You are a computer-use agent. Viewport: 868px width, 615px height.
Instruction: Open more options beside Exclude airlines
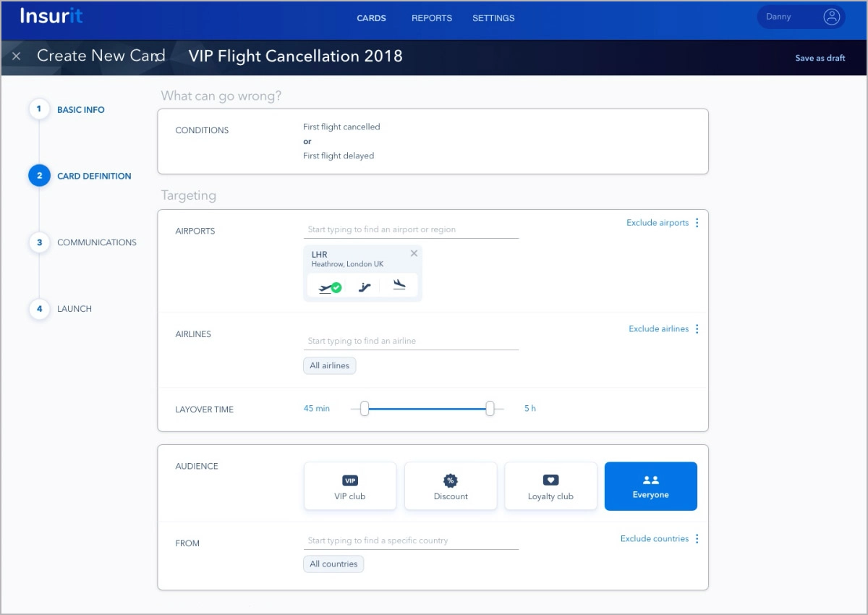697,328
